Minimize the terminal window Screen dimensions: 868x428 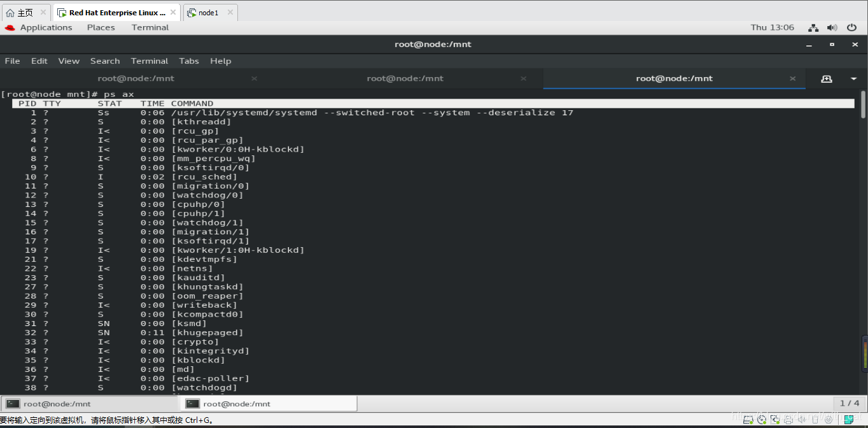809,45
